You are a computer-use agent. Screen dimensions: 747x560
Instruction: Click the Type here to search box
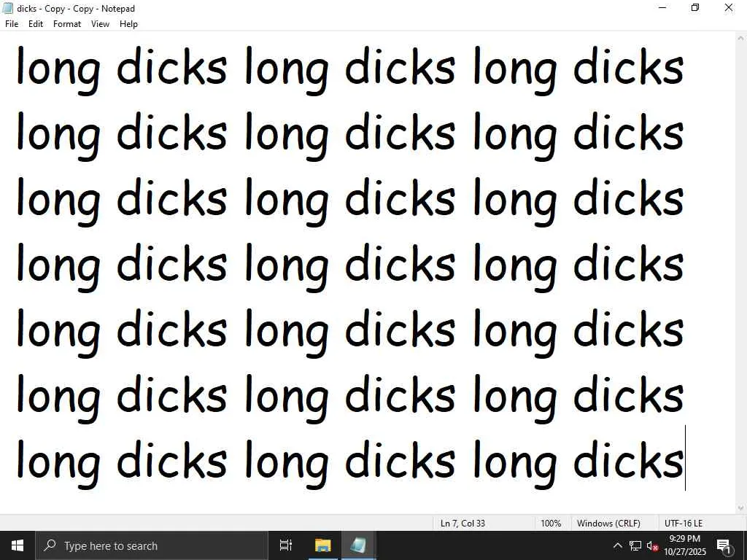pyautogui.click(x=152, y=545)
